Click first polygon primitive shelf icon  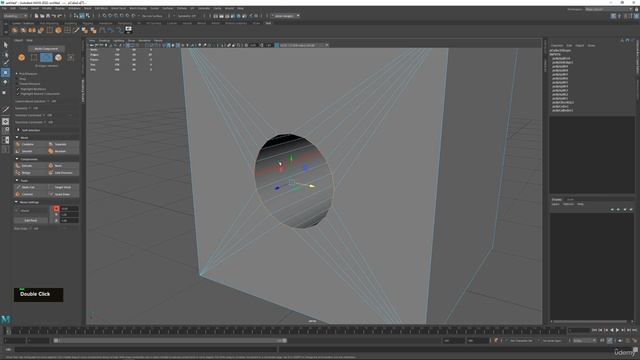click(x=15, y=30)
